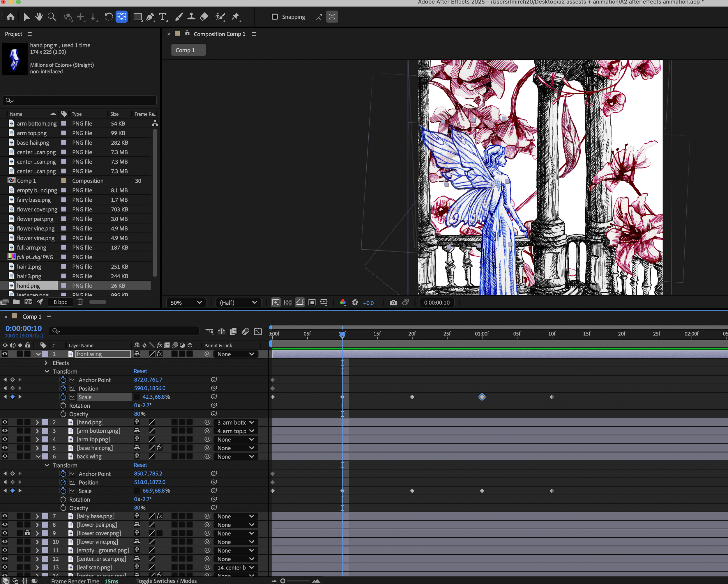Open parent dropdown for arm top.png layer

(236, 440)
